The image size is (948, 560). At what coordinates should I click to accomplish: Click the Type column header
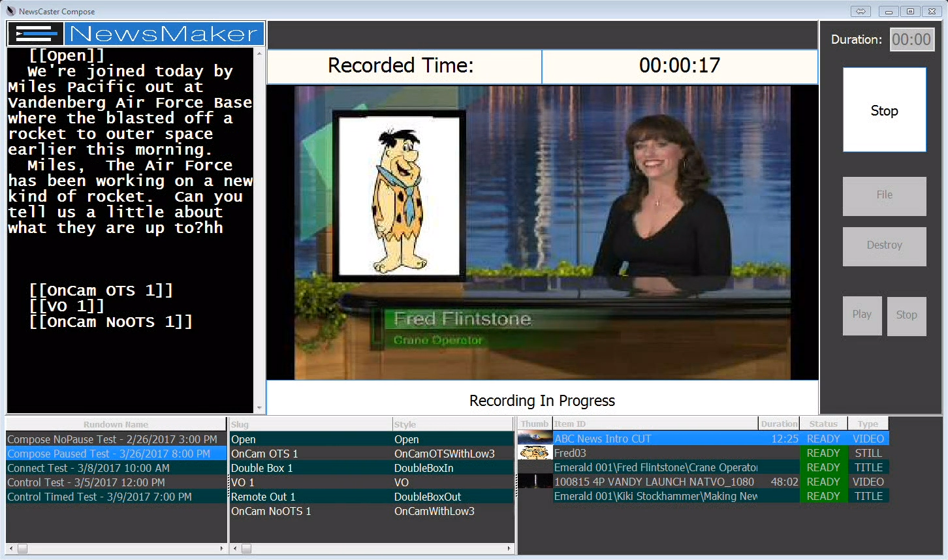pos(868,424)
